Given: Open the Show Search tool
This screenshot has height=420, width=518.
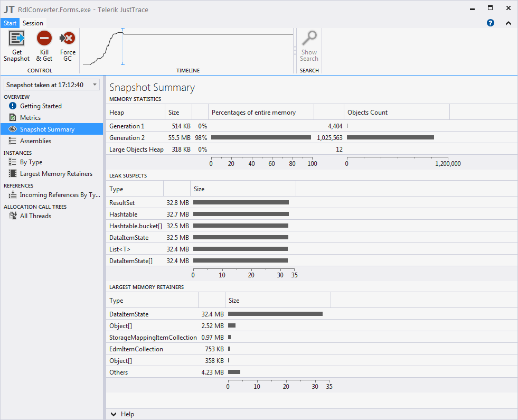Looking at the screenshot, I should tap(309, 39).
